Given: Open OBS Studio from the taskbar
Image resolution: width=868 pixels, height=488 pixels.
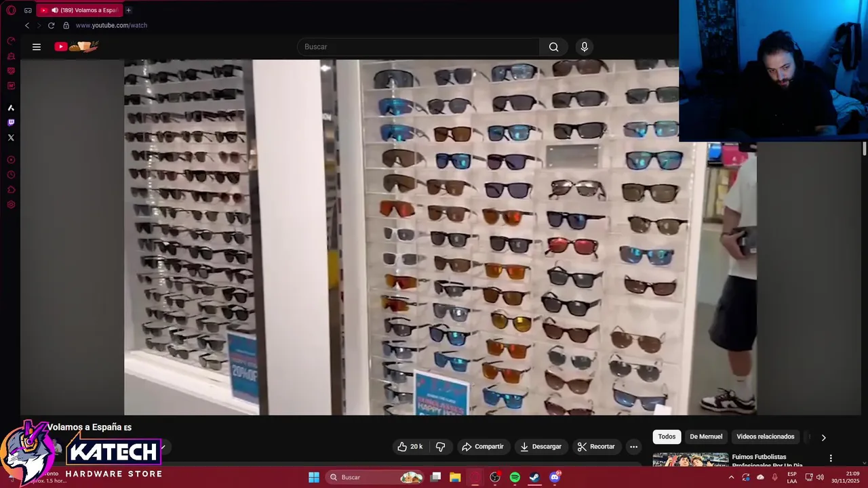Looking at the screenshot, I should click(x=495, y=477).
